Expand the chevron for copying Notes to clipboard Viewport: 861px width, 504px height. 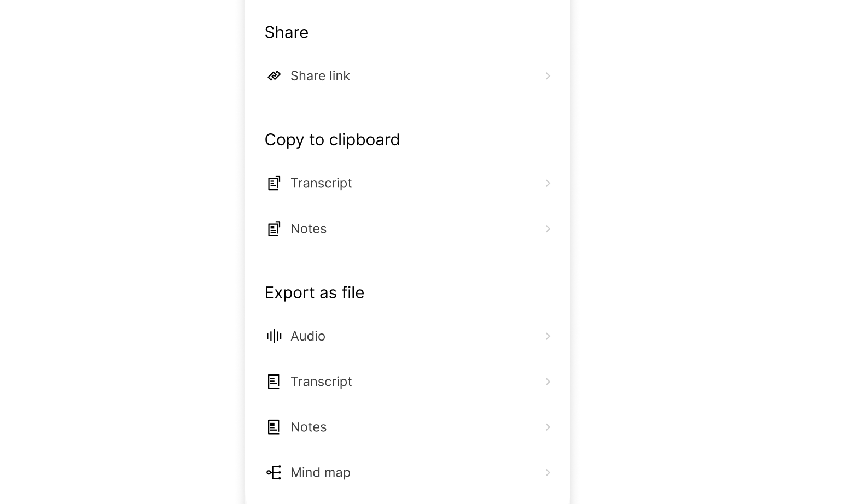pyautogui.click(x=548, y=228)
